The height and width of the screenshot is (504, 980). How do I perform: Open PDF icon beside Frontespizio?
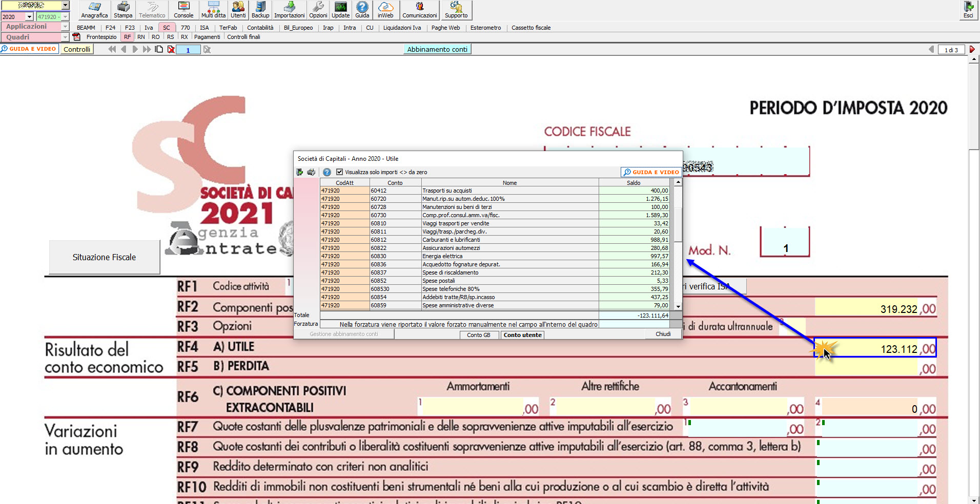(76, 37)
